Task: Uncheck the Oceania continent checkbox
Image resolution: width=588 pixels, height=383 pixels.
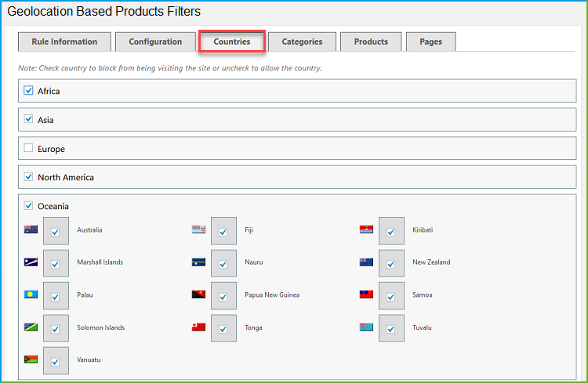Action: tap(28, 205)
